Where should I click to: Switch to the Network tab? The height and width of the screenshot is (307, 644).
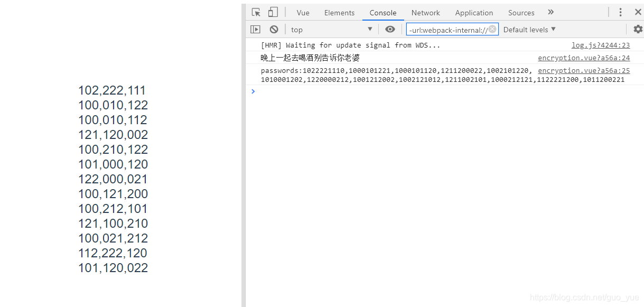click(x=426, y=13)
